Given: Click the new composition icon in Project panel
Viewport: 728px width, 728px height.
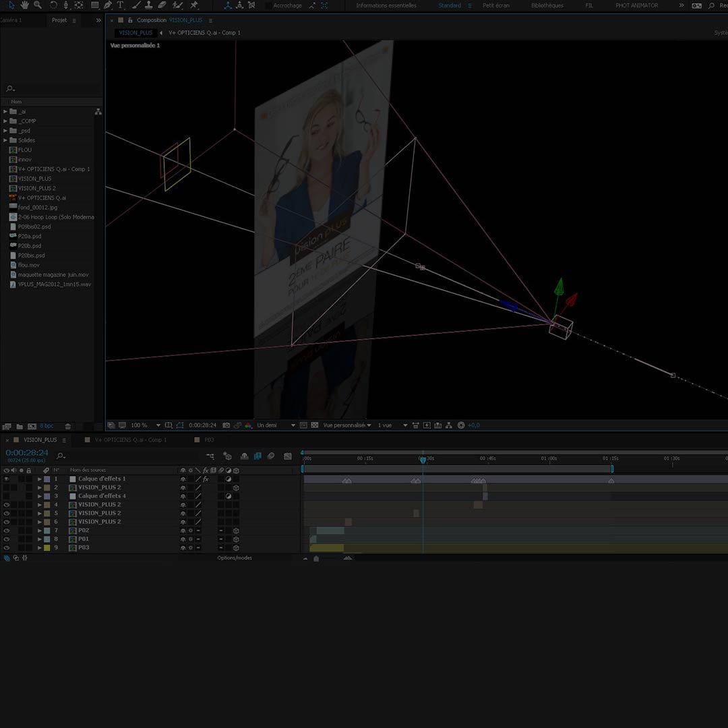Looking at the screenshot, I should tap(32, 426).
